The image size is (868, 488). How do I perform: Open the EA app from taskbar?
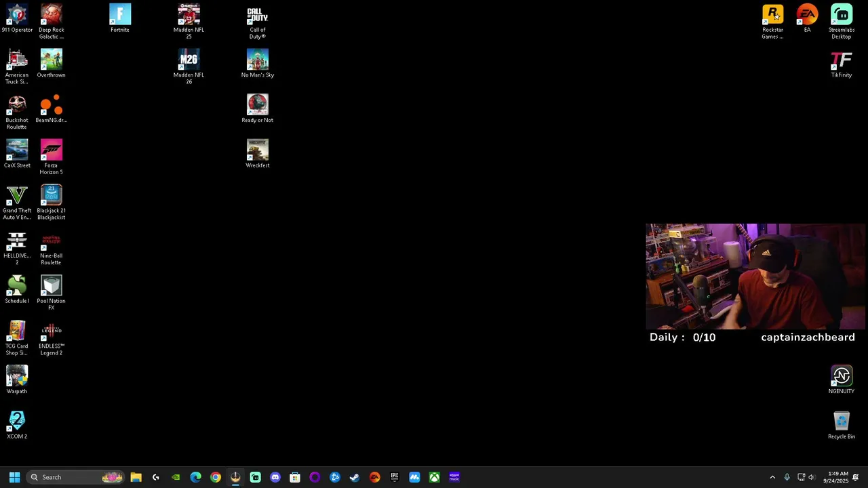pos(374,477)
